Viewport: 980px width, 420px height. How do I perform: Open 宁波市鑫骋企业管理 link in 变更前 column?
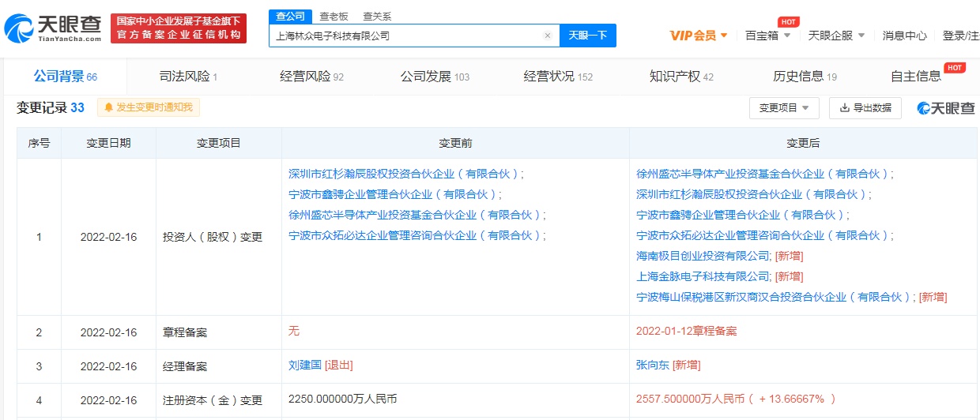tap(394, 194)
